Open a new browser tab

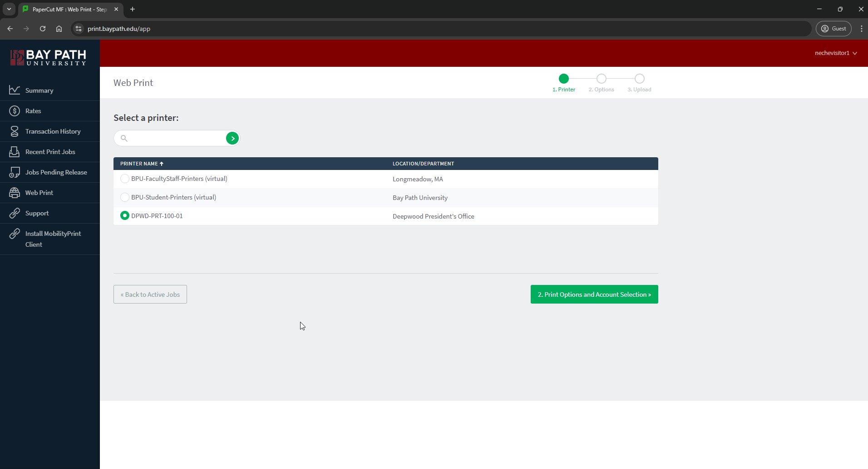pos(133,9)
